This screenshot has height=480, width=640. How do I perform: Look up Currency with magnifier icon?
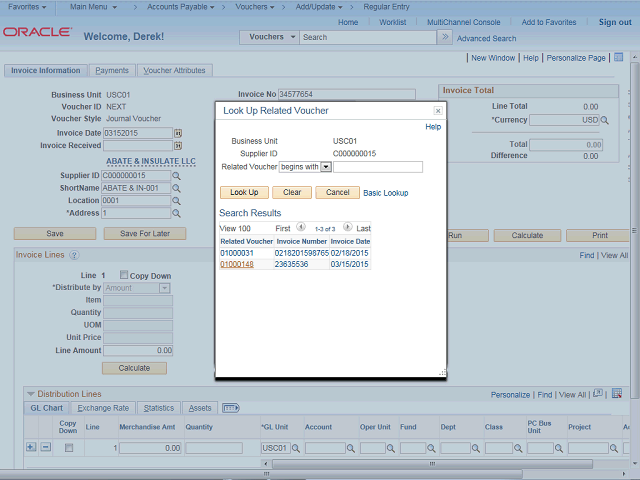[x=604, y=120]
